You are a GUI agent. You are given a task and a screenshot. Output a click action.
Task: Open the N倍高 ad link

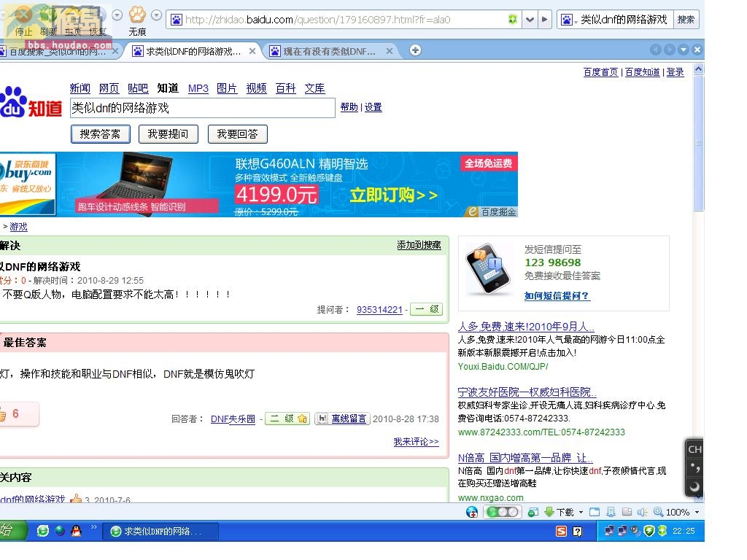[525, 458]
